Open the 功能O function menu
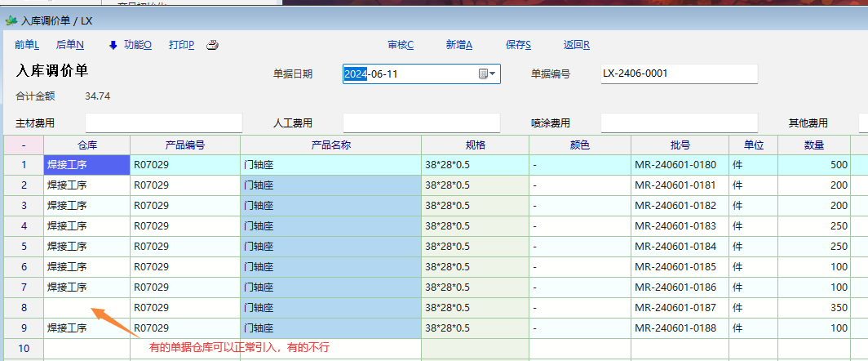 coord(137,45)
